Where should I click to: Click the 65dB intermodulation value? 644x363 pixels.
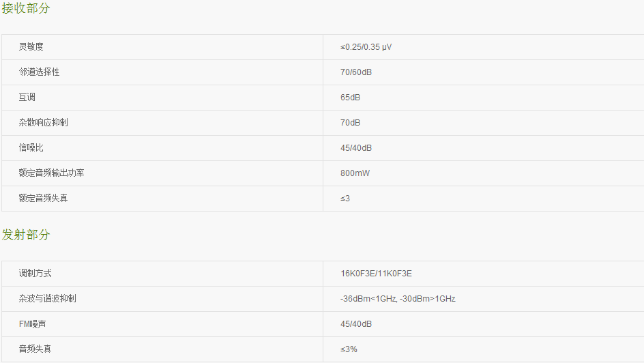351,98
